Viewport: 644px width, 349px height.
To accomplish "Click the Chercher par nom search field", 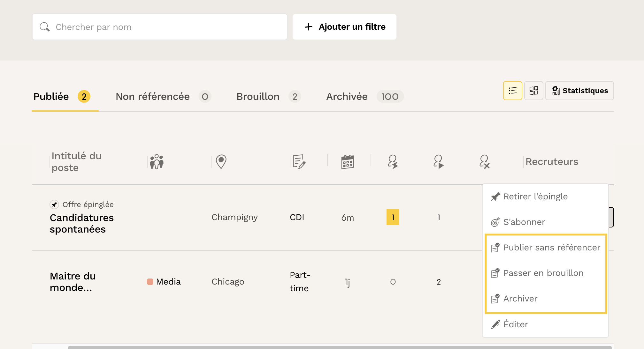I will [x=160, y=27].
